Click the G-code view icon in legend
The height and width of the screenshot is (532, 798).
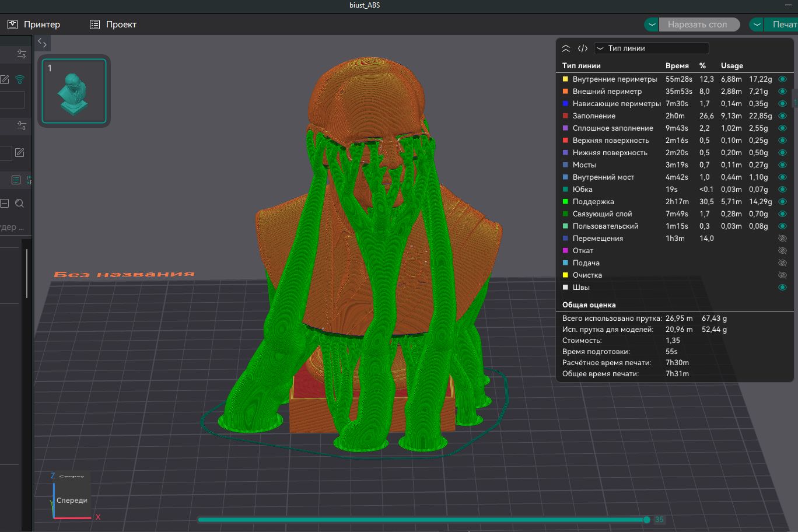(582, 48)
